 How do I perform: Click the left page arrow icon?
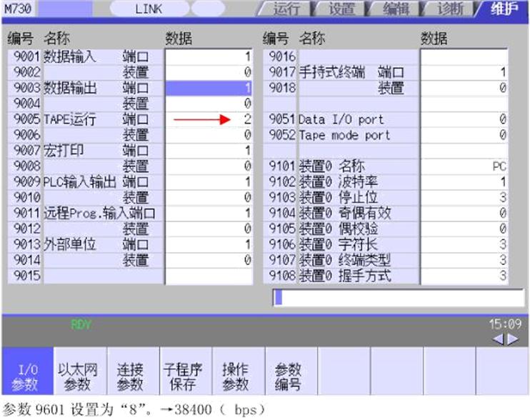coord(499,339)
